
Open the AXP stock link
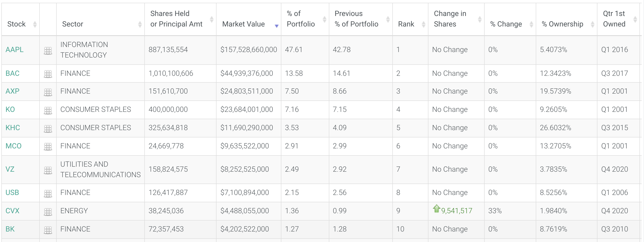(13, 91)
